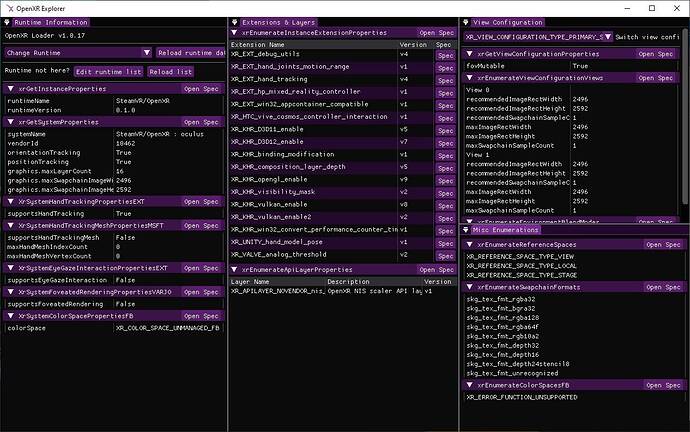The image size is (690, 432).
Task: Open Spec for xrEnumerateReferenceSpaces
Action: tap(664, 245)
